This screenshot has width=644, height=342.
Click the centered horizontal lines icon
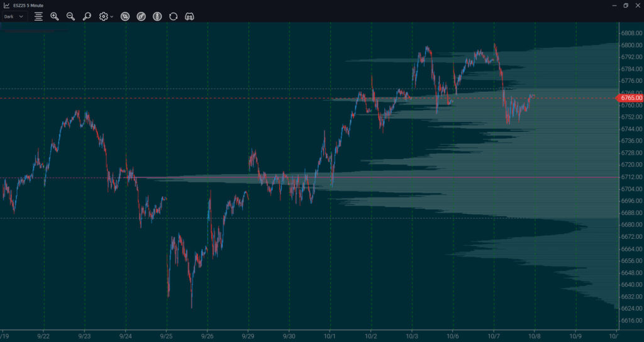click(x=38, y=16)
